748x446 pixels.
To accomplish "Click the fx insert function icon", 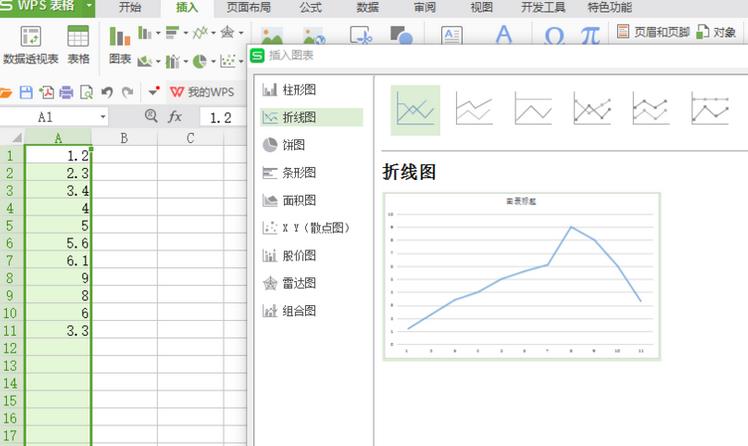I will (x=175, y=117).
